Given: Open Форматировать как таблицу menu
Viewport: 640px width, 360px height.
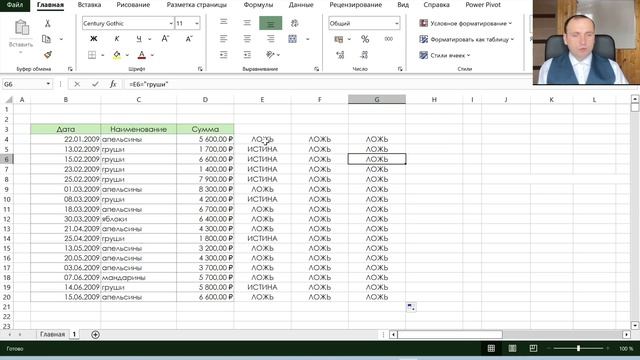Looking at the screenshot, I should 467,40.
